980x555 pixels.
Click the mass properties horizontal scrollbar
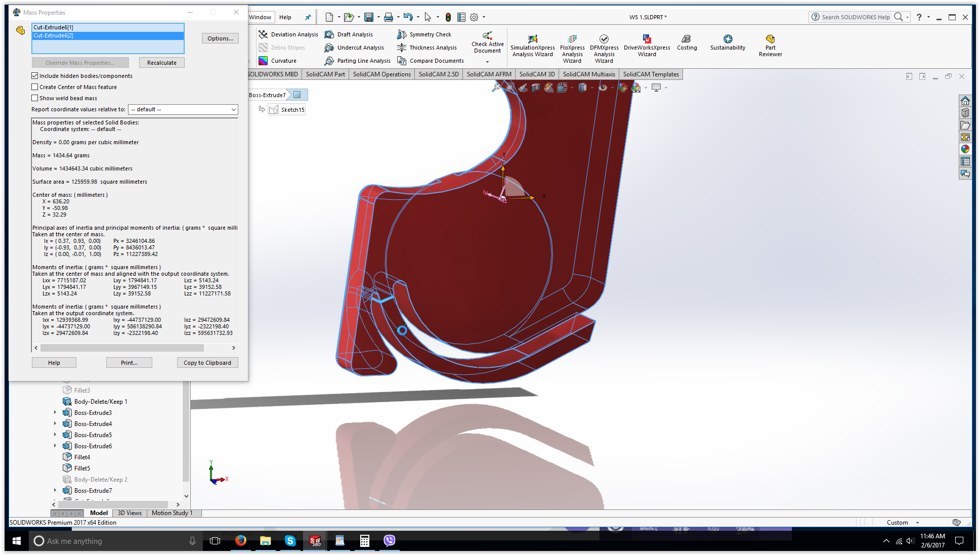point(122,348)
